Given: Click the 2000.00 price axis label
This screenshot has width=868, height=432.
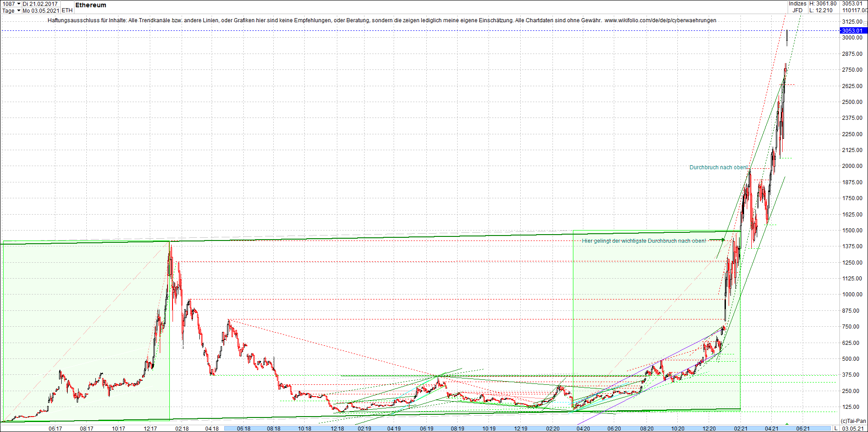Looking at the screenshot, I should click(x=852, y=166).
